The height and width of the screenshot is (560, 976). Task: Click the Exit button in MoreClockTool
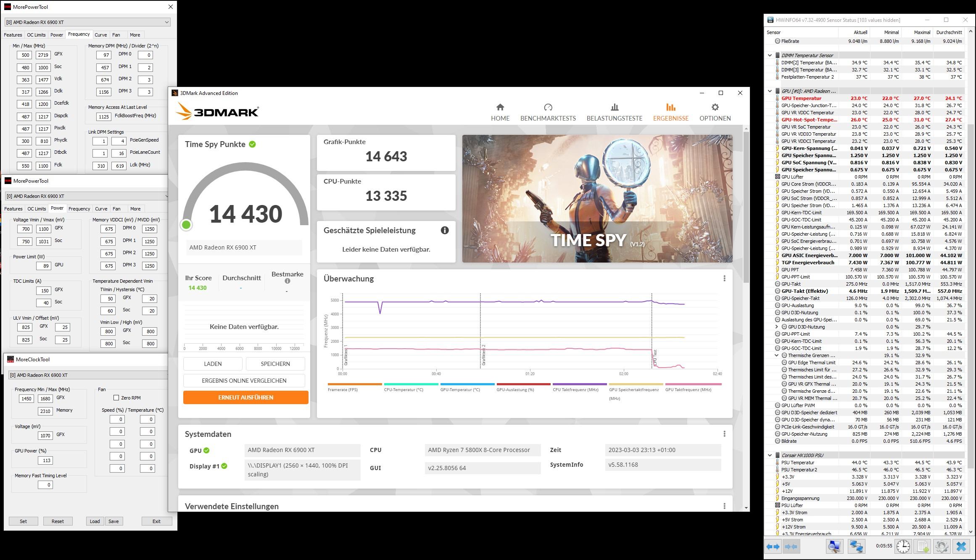(x=157, y=521)
